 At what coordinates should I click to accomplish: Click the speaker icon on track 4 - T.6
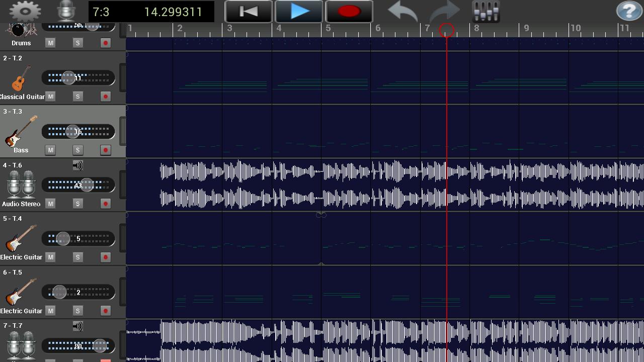(77, 165)
